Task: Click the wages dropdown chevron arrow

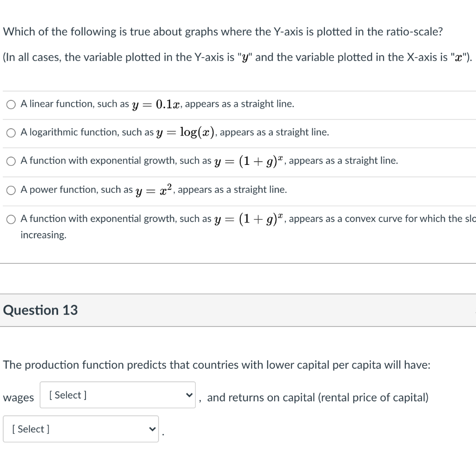Action: (189, 396)
